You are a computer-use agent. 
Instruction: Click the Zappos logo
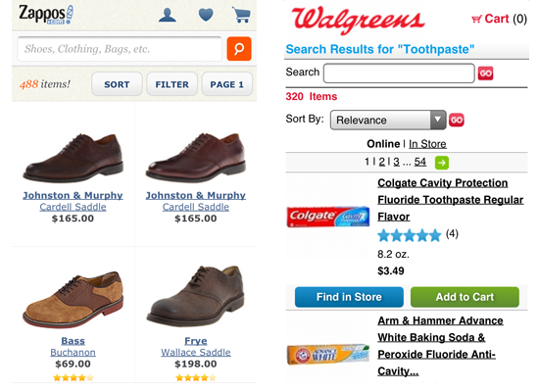(x=46, y=15)
